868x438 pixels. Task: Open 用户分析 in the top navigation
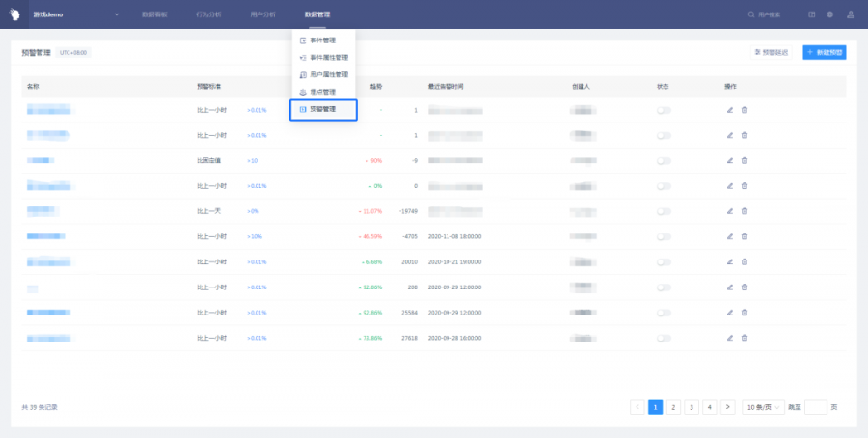pos(263,14)
